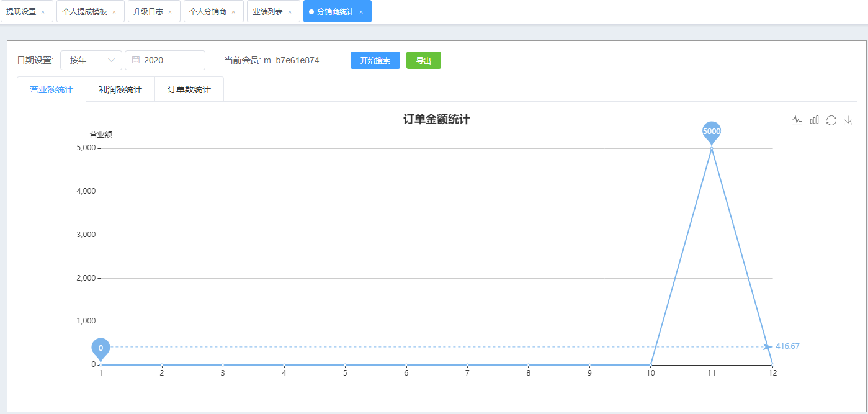Click the calendar icon in year field
The width and height of the screenshot is (868, 414).
point(136,60)
